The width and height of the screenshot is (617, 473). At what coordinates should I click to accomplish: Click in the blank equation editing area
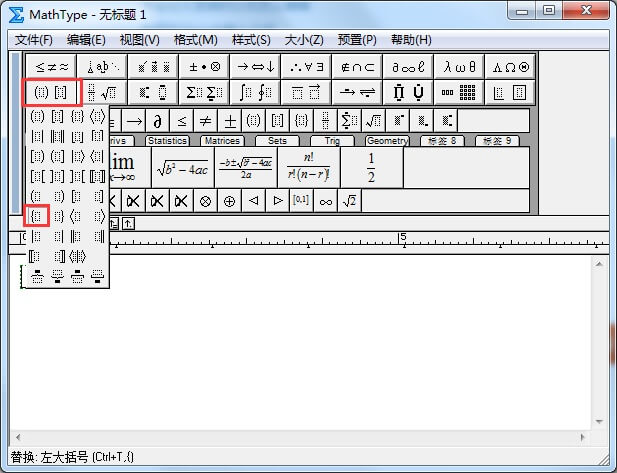pyautogui.click(x=350, y=350)
